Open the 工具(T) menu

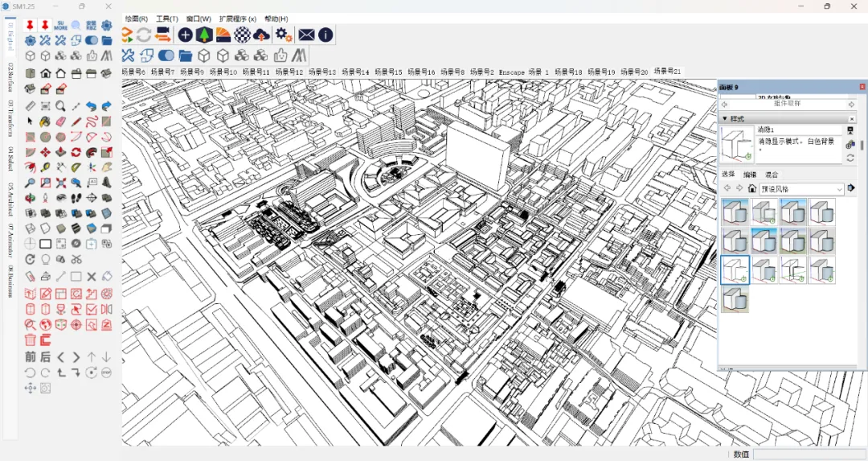[166, 19]
